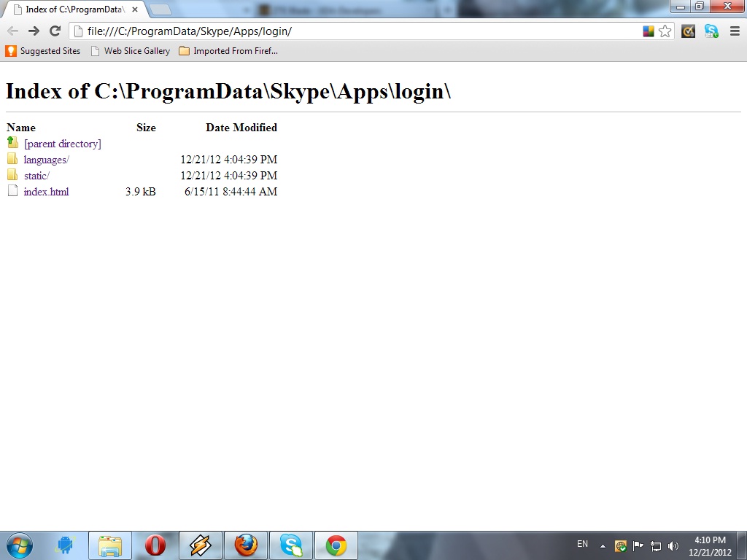The width and height of the screenshot is (747, 560).
Task: Click the Index of C:\ProgramData\Skype\Apps\login\ heading
Action: (228, 91)
